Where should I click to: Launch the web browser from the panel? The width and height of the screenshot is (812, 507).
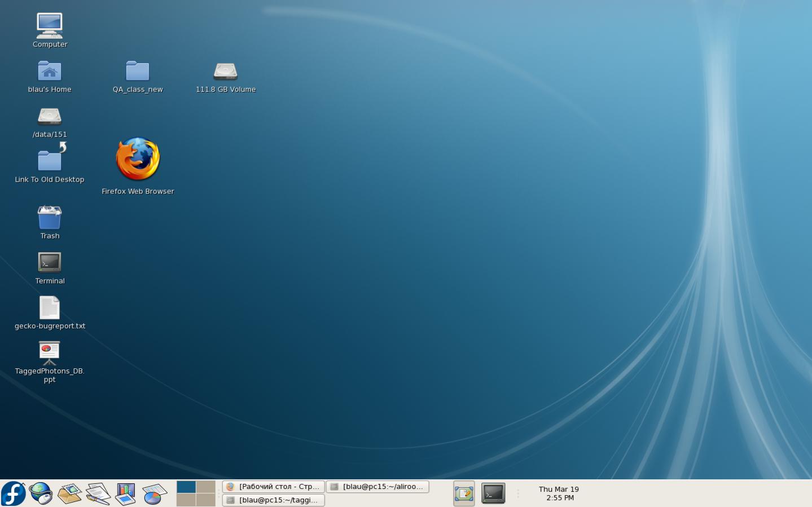tap(41, 493)
